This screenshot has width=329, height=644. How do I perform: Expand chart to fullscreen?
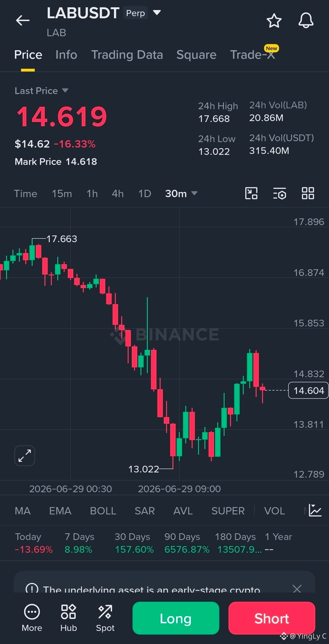click(x=25, y=456)
